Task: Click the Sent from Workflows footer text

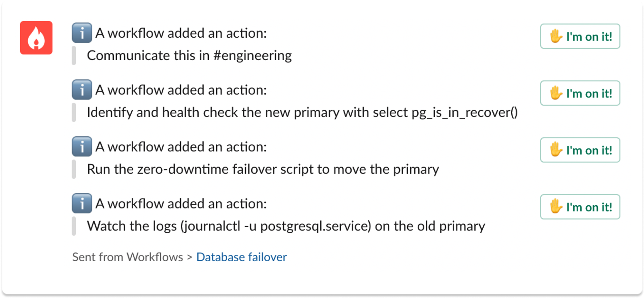Action: (x=128, y=257)
